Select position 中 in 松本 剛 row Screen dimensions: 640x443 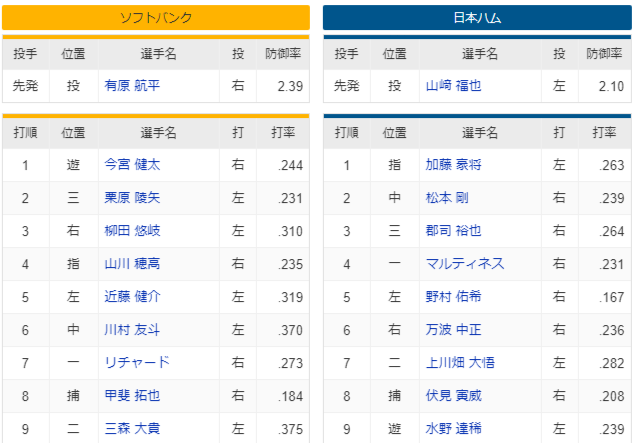coord(395,198)
